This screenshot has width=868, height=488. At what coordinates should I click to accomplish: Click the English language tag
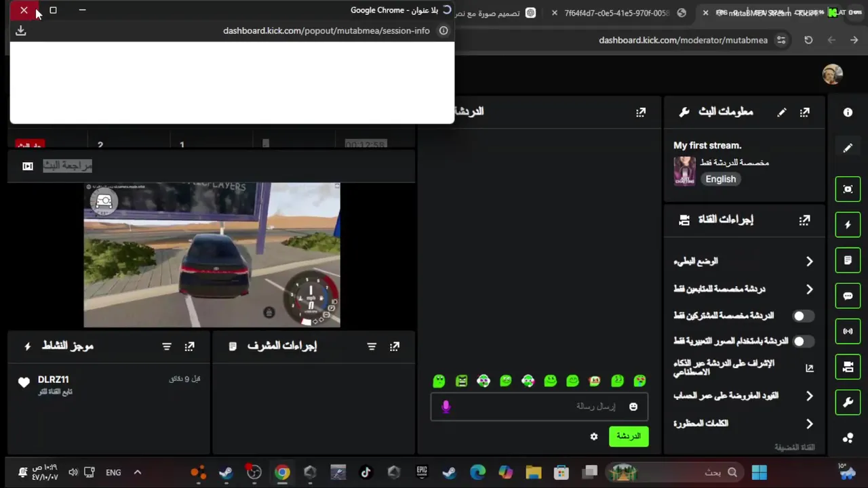click(720, 179)
